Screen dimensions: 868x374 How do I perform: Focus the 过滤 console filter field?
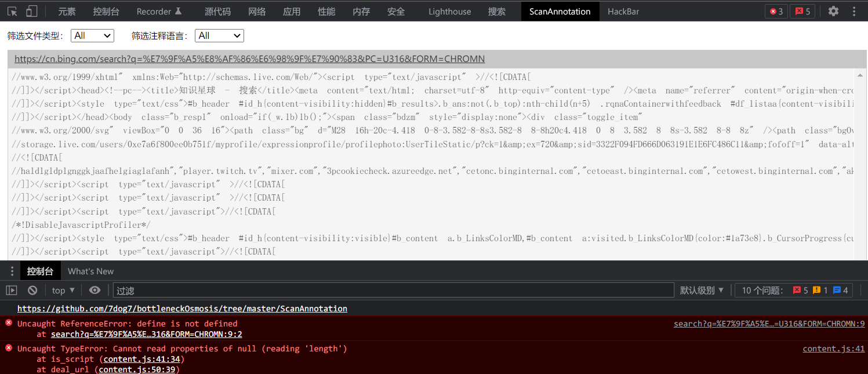(x=393, y=291)
